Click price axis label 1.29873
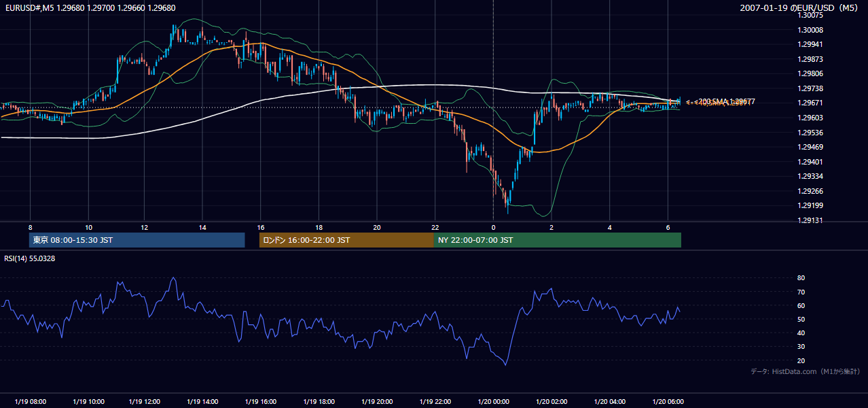The width and height of the screenshot is (868, 408). tap(810, 59)
